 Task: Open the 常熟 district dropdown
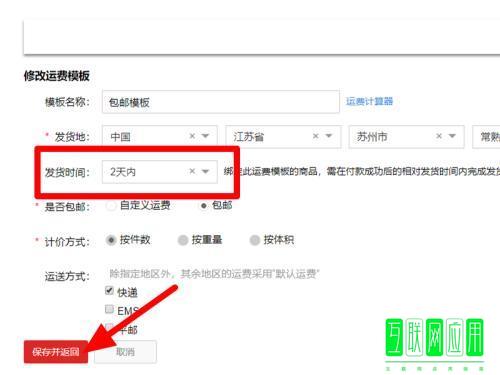coord(486,137)
